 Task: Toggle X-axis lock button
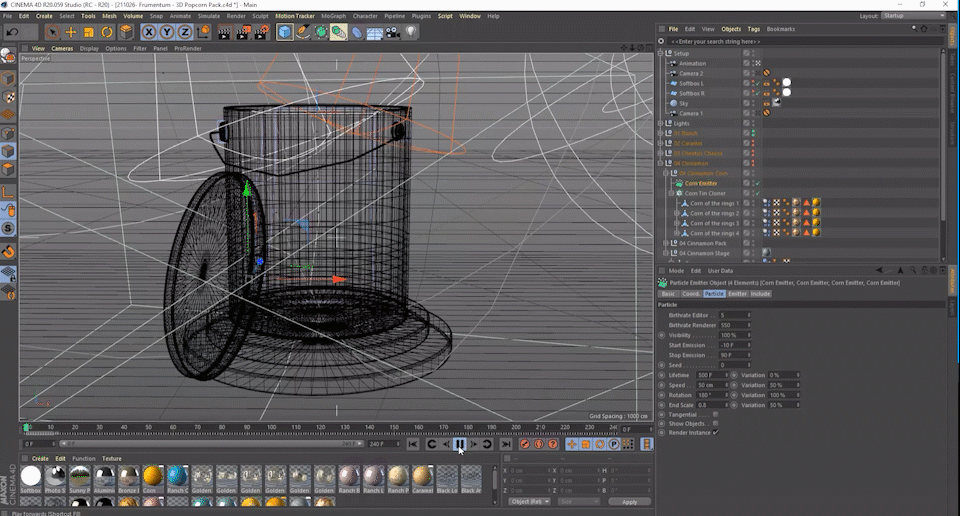[149, 33]
